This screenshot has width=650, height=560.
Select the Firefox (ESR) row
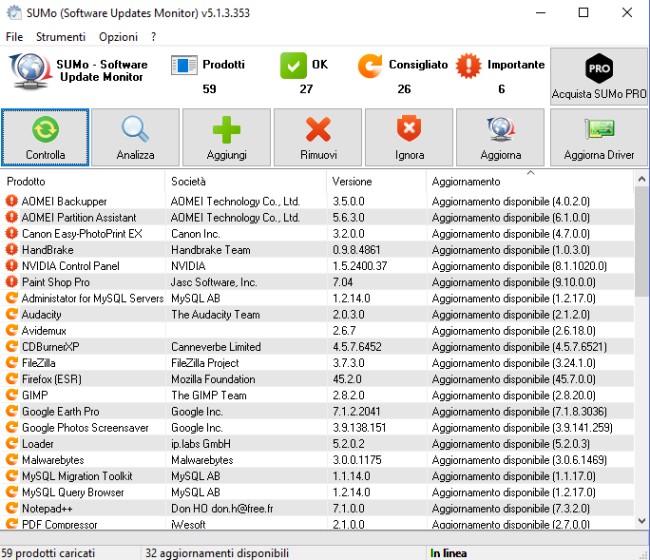pyautogui.click(x=318, y=379)
